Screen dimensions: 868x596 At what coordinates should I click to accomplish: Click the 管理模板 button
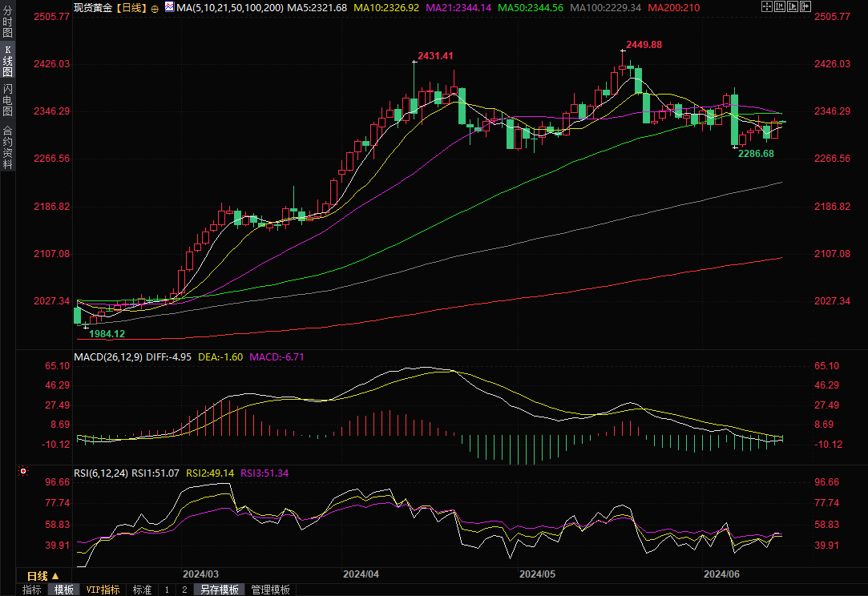(271, 590)
